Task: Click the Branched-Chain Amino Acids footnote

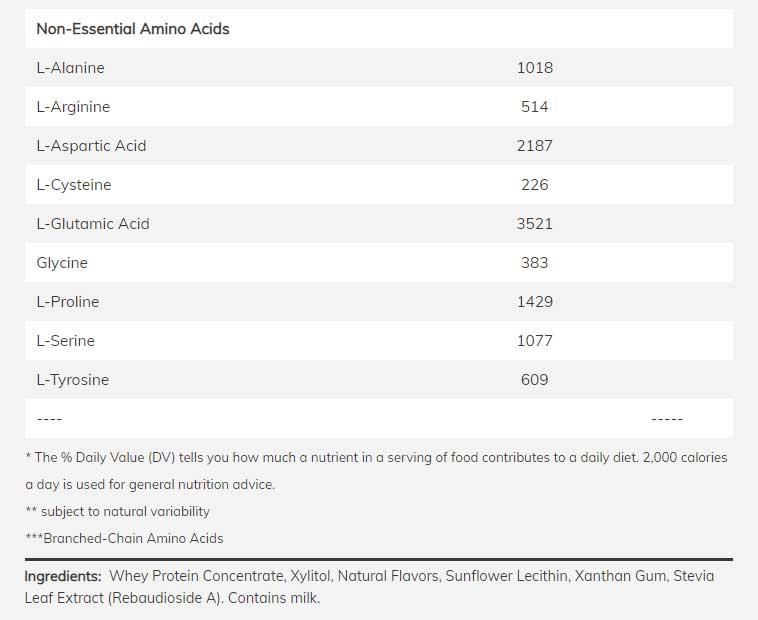Action: [x=124, y=538]
